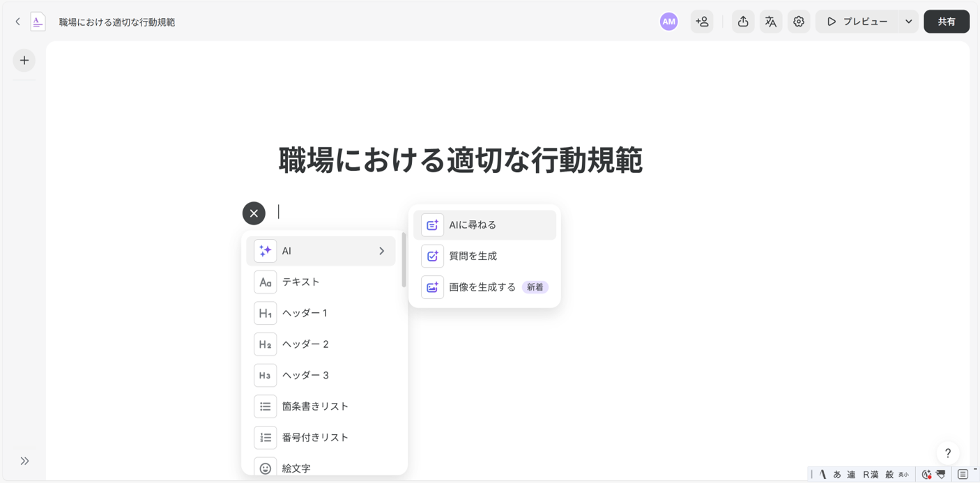Open the translation language icon in the toolbar
This screenshot has width=980, height=483.
point(771,21)
